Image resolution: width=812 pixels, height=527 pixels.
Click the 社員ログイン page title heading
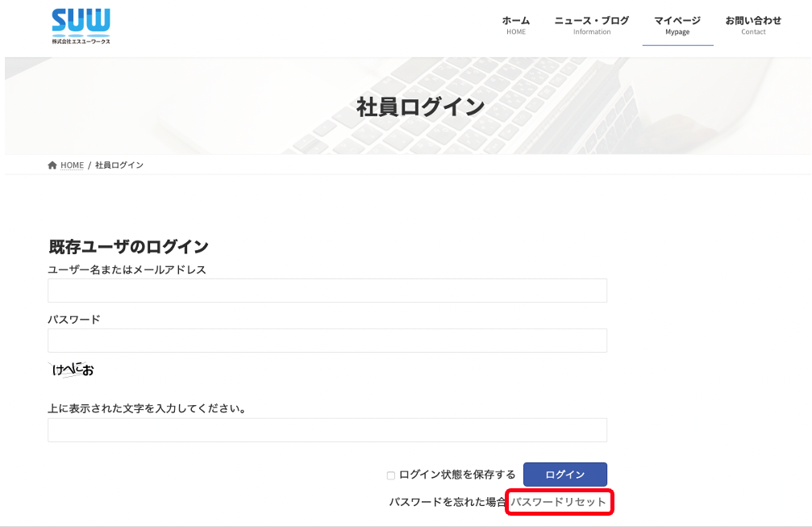(x=420, y=107)
